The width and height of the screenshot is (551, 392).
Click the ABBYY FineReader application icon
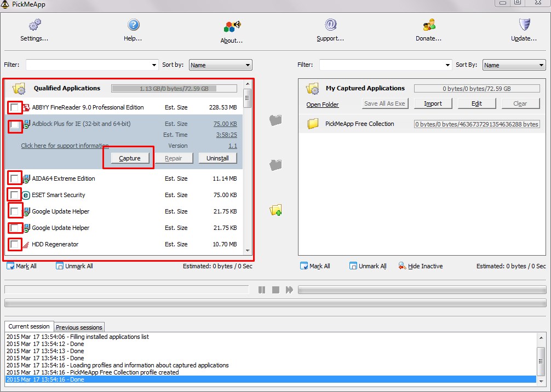(x=26, y=107)
